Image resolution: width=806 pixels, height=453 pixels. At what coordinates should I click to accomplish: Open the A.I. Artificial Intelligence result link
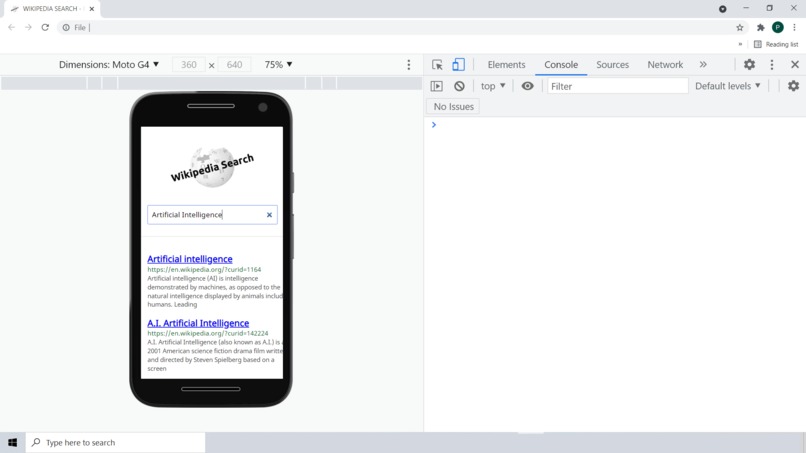click(198, 323)
